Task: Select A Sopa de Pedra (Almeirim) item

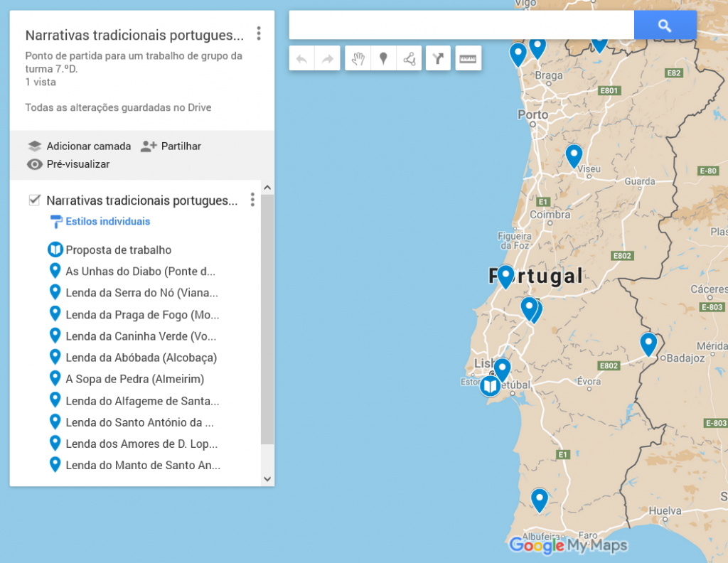Action: 134,379
